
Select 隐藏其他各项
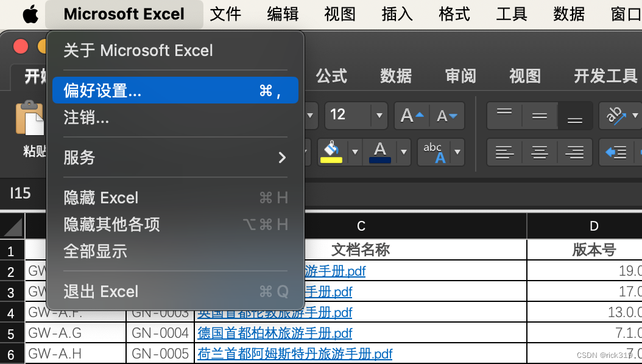(x=175, y=225)
